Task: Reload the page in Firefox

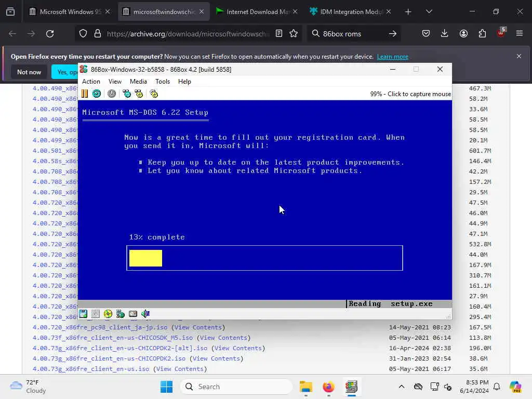Action: point(50,34)
